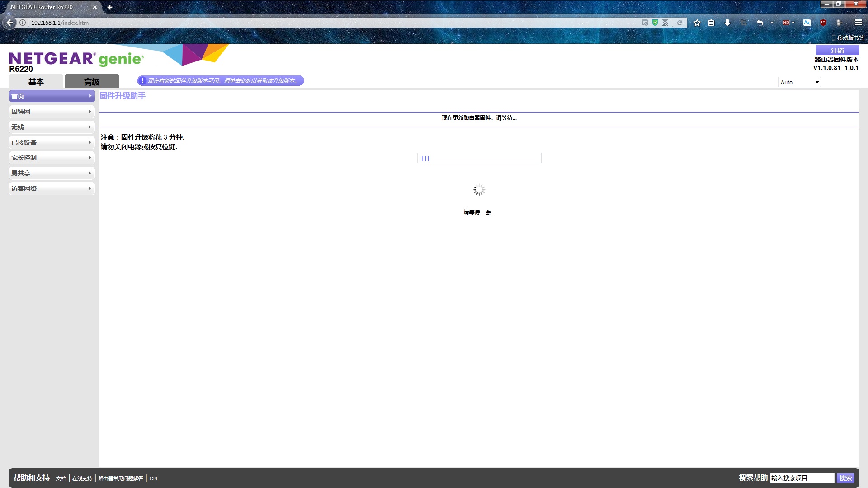This screenshot has width=868, height=488.
Task: Click the Aa dictionary extension icon
Action: [807, 23]
